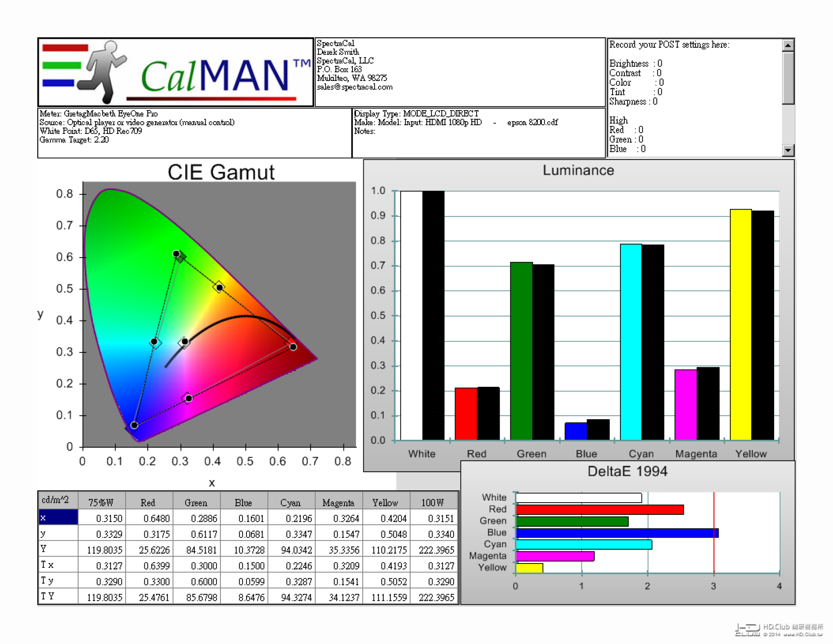833x644 pixels.
Task: Select the red primary point on CIE gamut
Action: click(293, 347)
